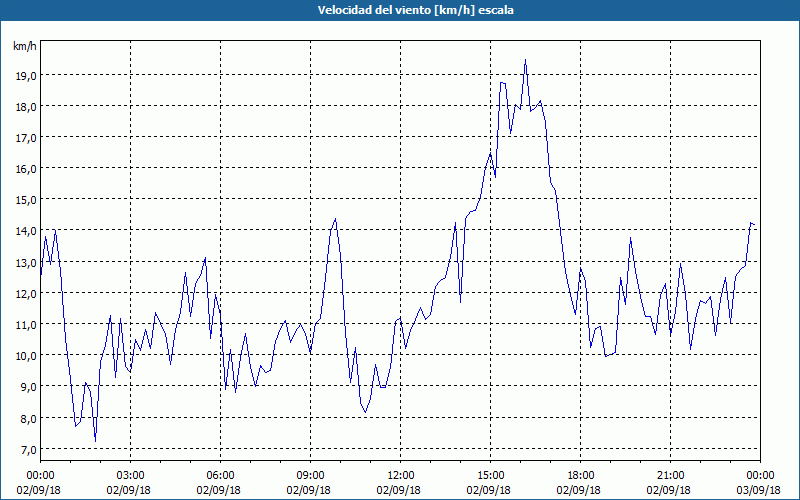Click the lowest wind speed point near 7 km/h
Viewport: 800px width, 500px height.
pyautogui.click(x=95, y=440)
